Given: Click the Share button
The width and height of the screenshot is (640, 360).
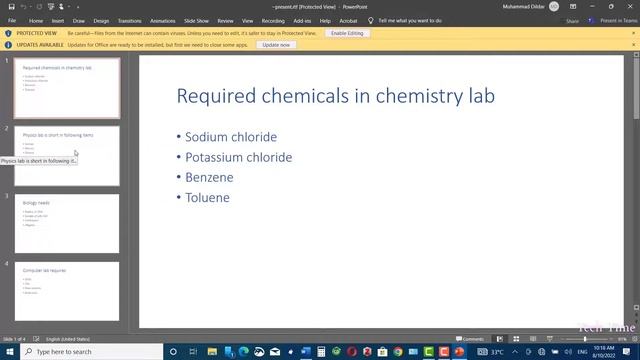Looking at the screenshot, I should point(572,21).
